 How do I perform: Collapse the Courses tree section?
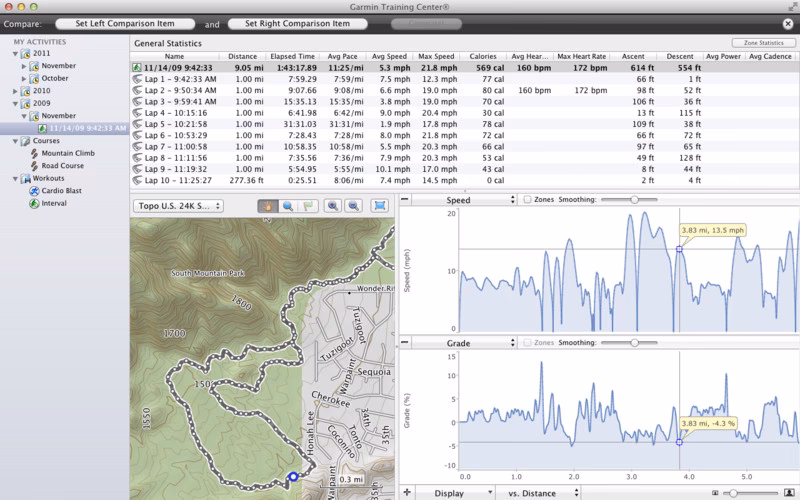[15, 141]
